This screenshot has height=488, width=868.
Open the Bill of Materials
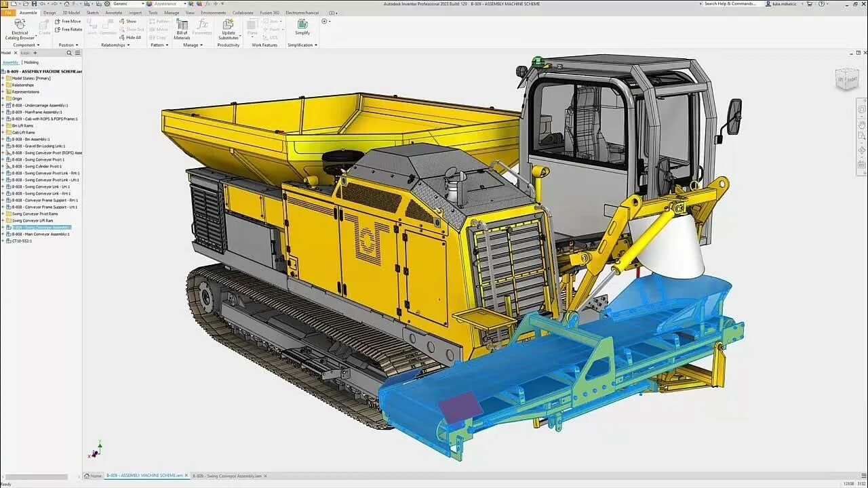182,29
